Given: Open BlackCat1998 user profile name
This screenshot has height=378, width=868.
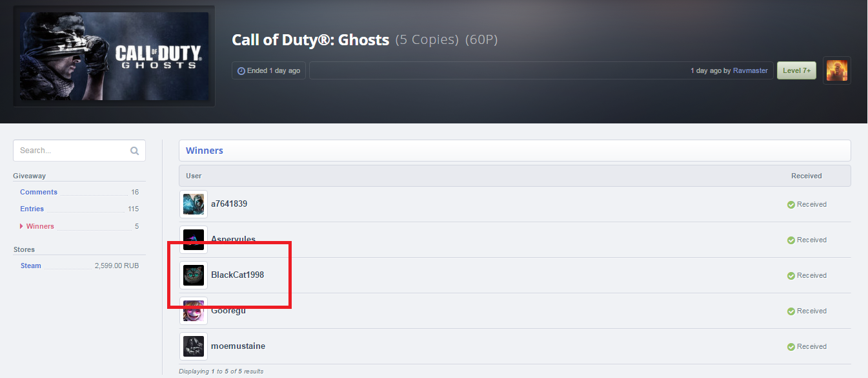Looking at the screenshot, I should click(x=237, y=275).
